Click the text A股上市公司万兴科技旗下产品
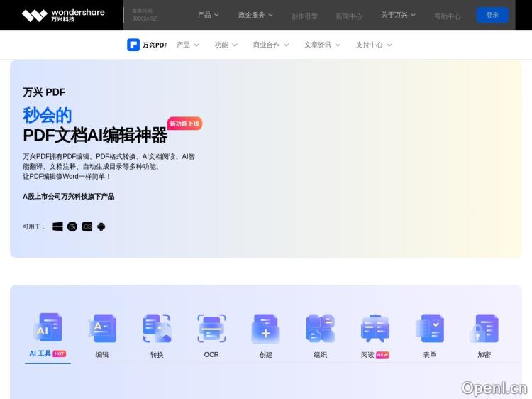The width and height of the screenshot is (532, 399). 69,196
